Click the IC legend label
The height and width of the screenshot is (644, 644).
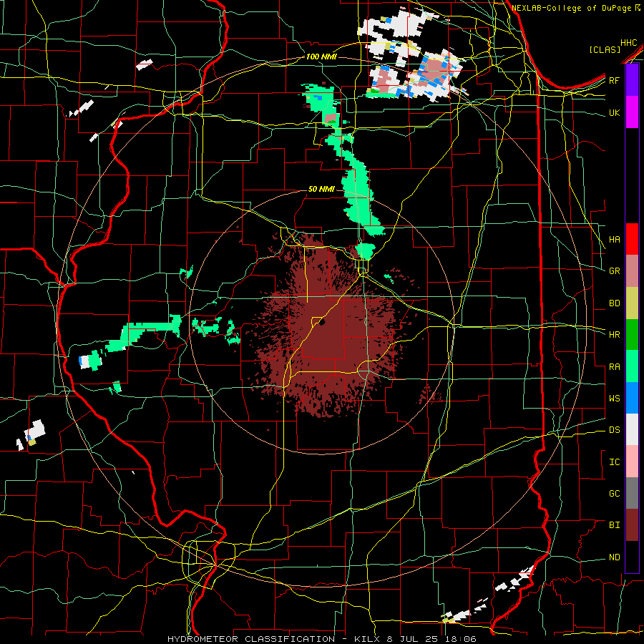click(x=615, y=462)
